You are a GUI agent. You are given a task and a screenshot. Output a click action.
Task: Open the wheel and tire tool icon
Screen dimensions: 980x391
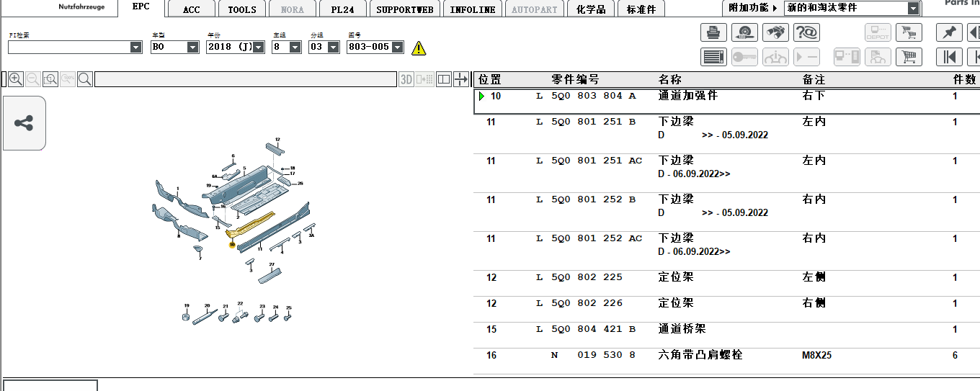(744, 32)
